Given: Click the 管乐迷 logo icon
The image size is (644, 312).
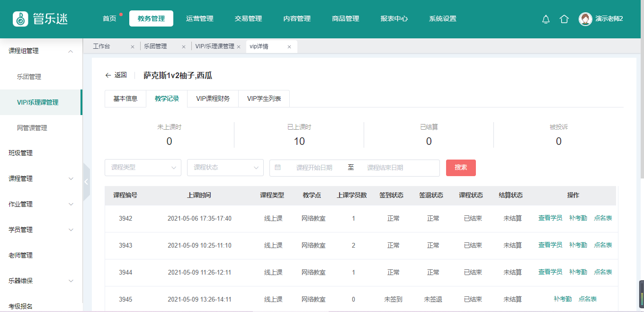Looking at the screenshot, I should (x=20, y=19).
